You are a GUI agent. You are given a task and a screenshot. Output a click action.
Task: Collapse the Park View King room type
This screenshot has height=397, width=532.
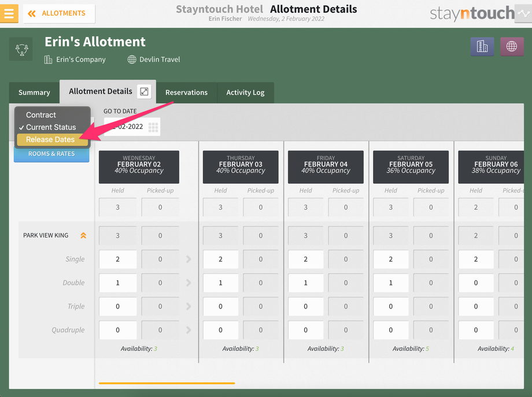coord(83,235)
